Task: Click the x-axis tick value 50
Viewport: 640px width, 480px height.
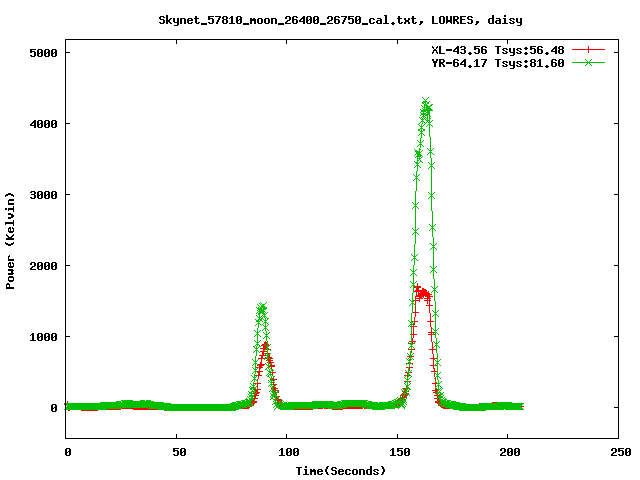Action: click(179, 452)
